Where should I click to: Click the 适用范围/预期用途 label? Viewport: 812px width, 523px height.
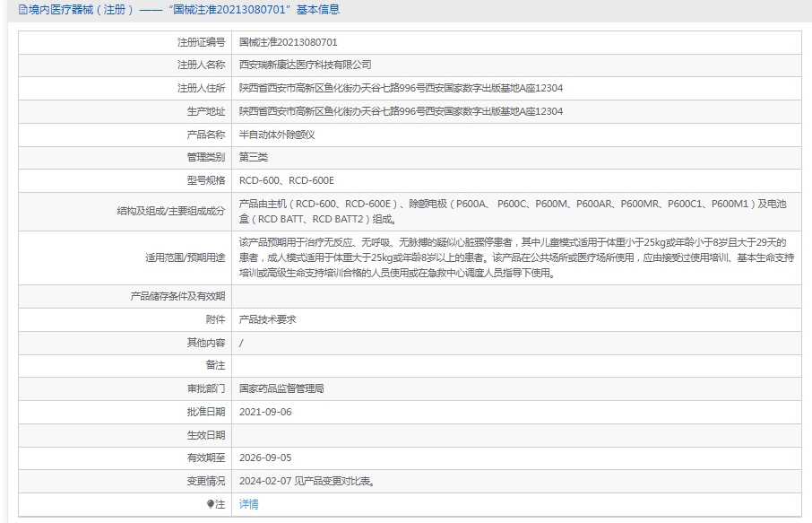click(186, 257)
